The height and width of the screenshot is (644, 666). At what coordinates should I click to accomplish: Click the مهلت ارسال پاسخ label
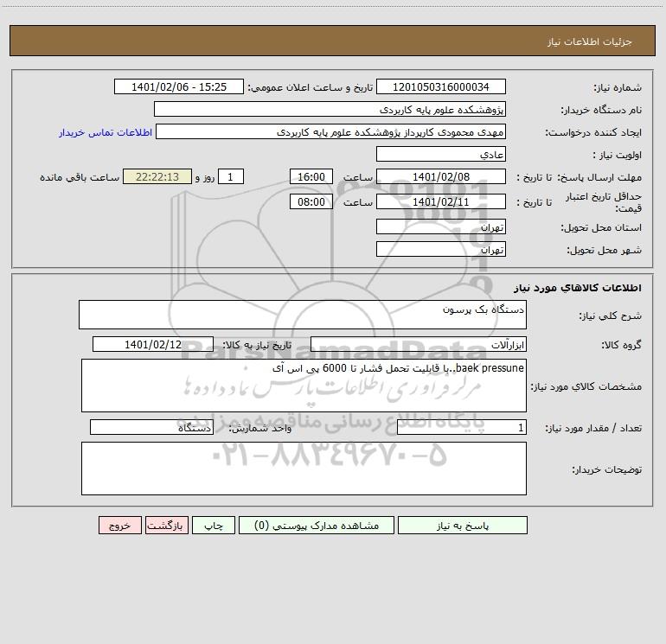coord(599,177)
